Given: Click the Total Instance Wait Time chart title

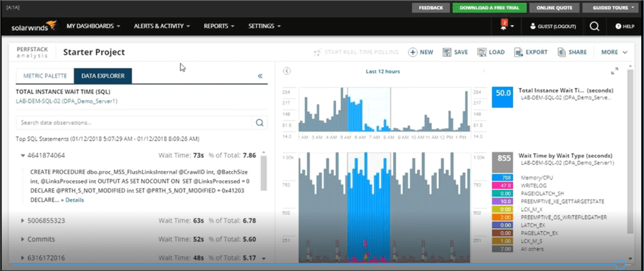Looking at the screenshot, I should click(566, 90).
